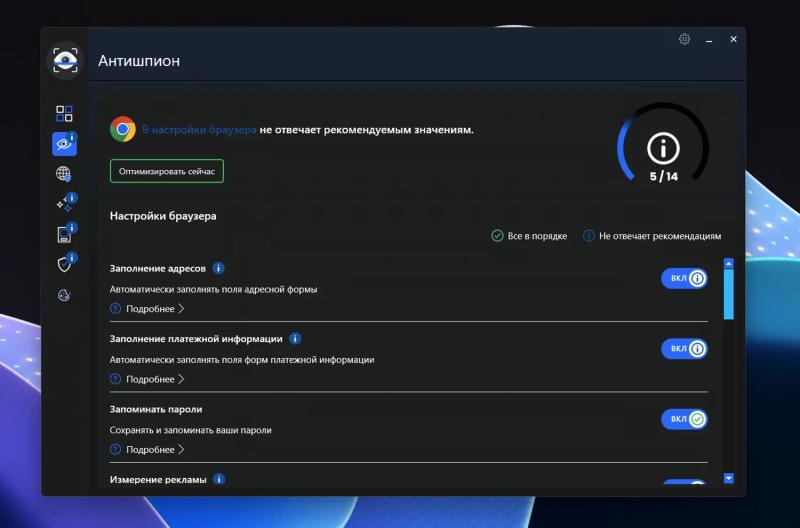
Task: Click the Настройки браузера heading
Action: point(163,216)
